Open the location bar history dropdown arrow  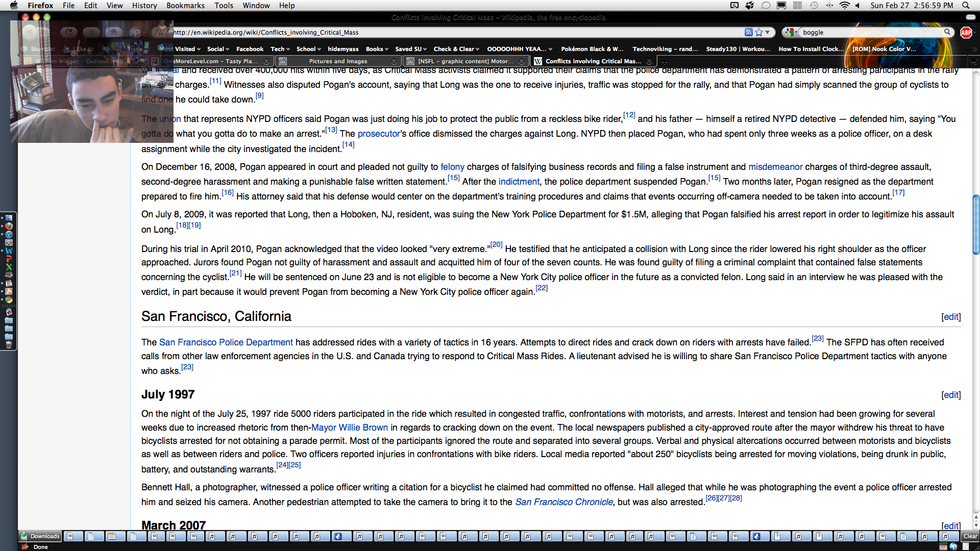point(768,32)
